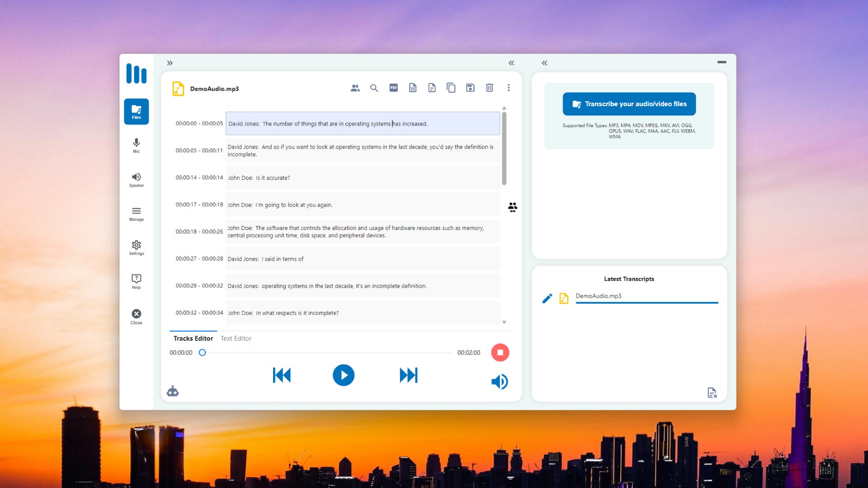This screenshot has width=868, height=488.
Task: Export transcript as PDF icon
Action: coord(393,88)
